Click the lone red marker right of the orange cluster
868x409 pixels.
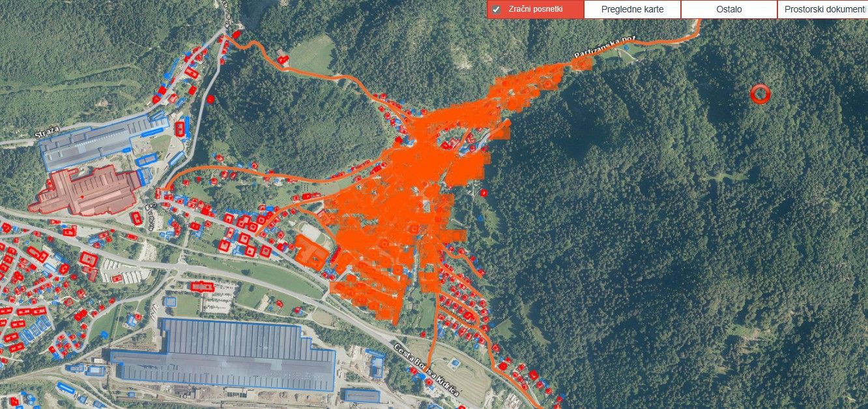coord(484,192)
